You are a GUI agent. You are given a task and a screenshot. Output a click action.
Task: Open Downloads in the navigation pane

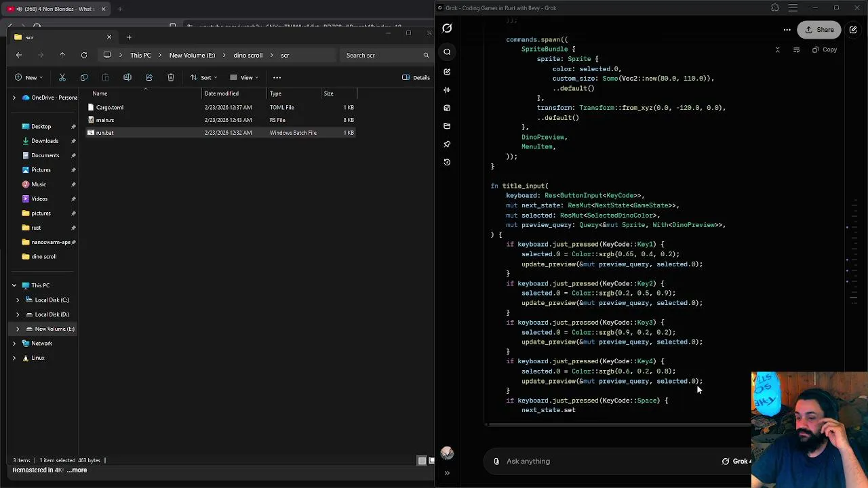coord(45,141)
